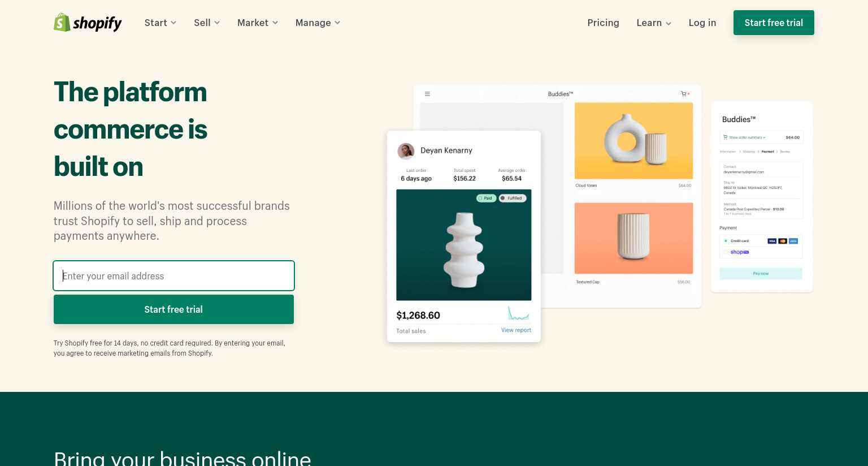The height and width of the screenshot is (466, 868).
Task: Click the Log in link
Action: pos(702,23)
